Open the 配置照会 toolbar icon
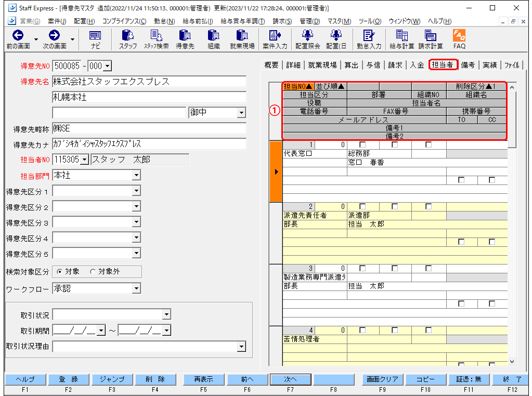Screen dimensions: 532x396 point(307,39)
